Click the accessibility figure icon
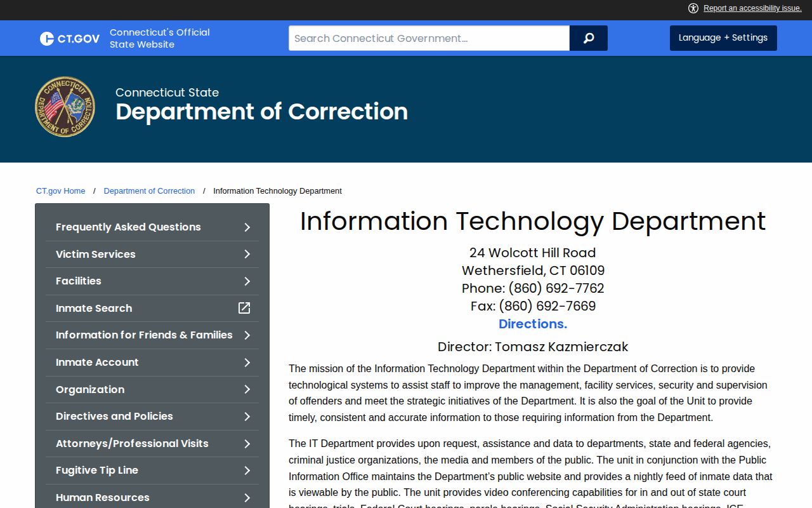 693,8
